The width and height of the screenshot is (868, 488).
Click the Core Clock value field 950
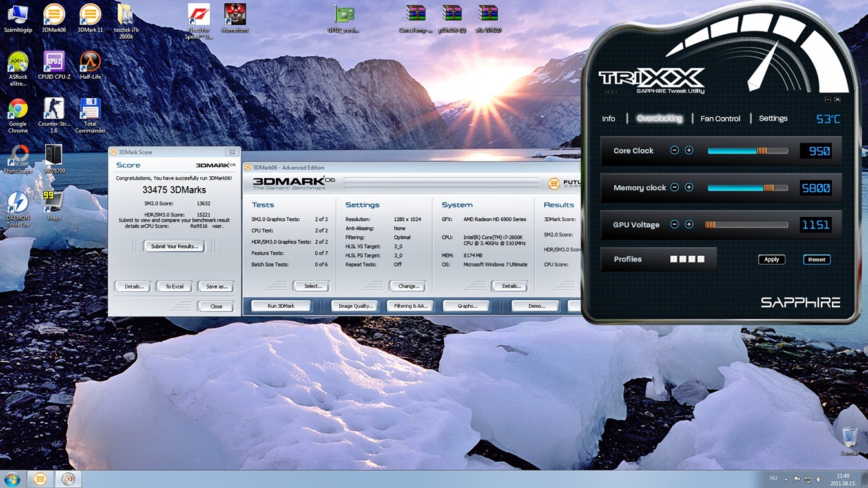[x=816, y=150]
